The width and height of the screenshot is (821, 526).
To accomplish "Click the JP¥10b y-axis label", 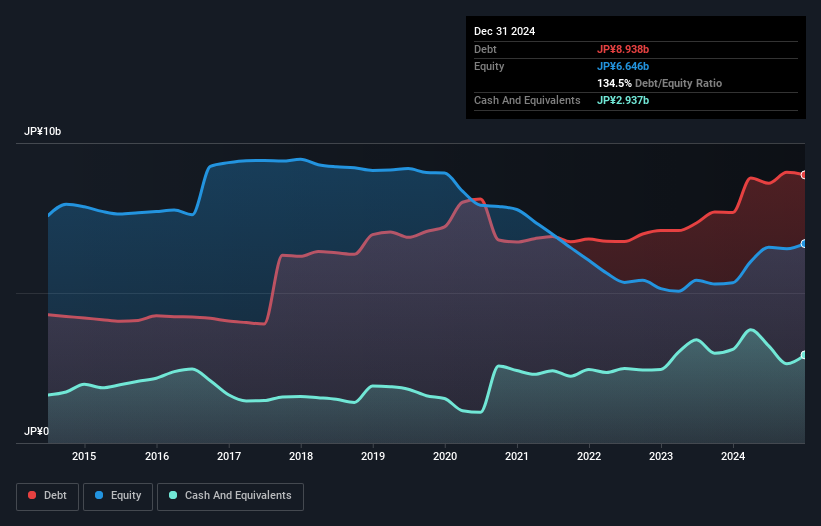I will click(42, 131).
